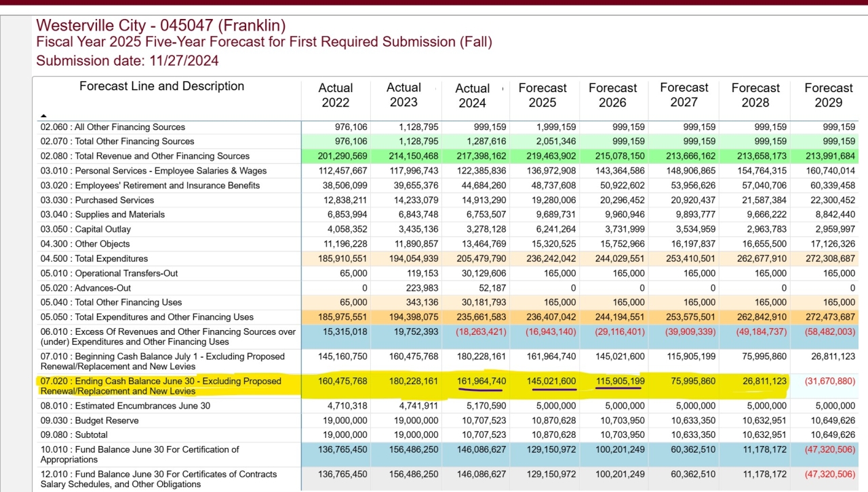
Task: Click purchased services value 14,233,079
Action: pos(416,200)
